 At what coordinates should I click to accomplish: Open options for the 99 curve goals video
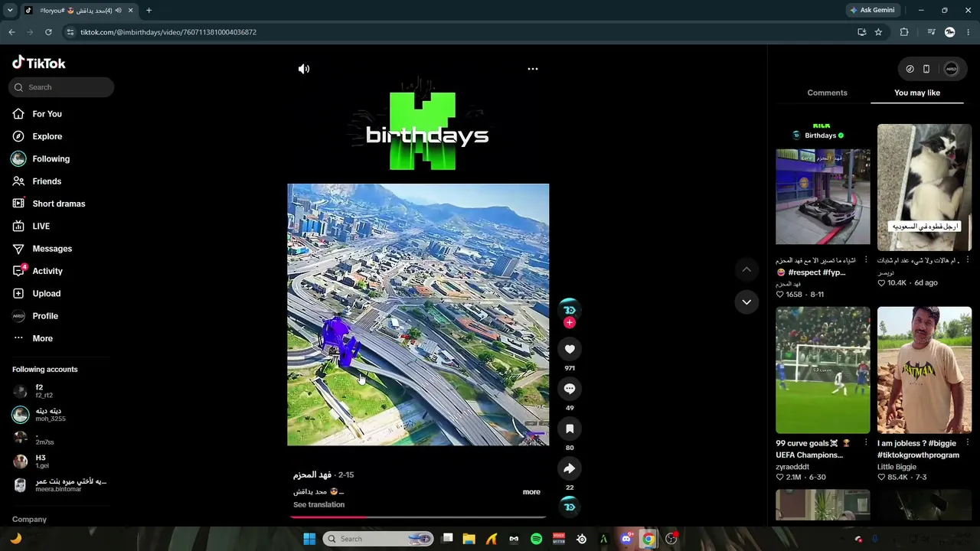coord(866,443)
